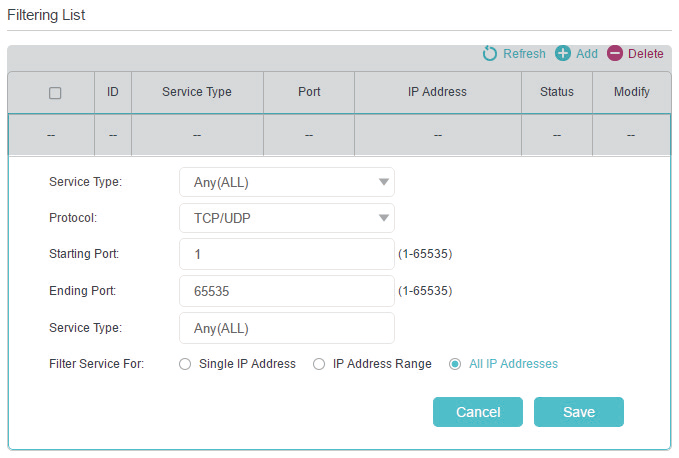Viewport: 679px width, 458px height.
Task: Focus the Ending Port input box
Action: click(287, 291)
